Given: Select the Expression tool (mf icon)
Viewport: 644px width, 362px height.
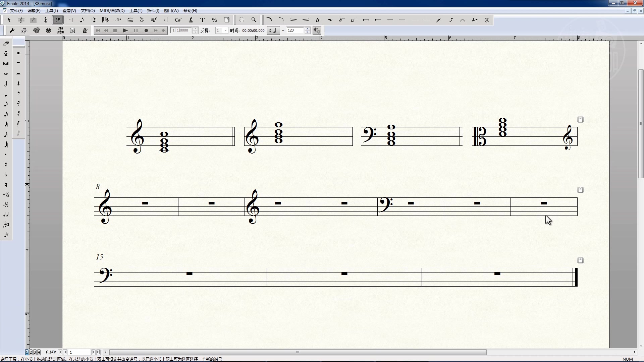Looking at the screenshot, I should click(x=154, y=20).
